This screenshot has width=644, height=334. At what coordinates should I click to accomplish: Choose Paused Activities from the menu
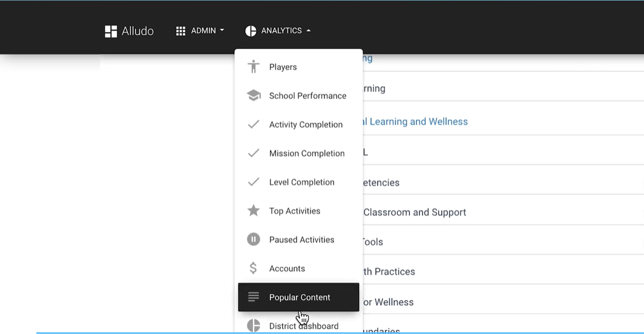pyautogui.click(x=298, y=240)
